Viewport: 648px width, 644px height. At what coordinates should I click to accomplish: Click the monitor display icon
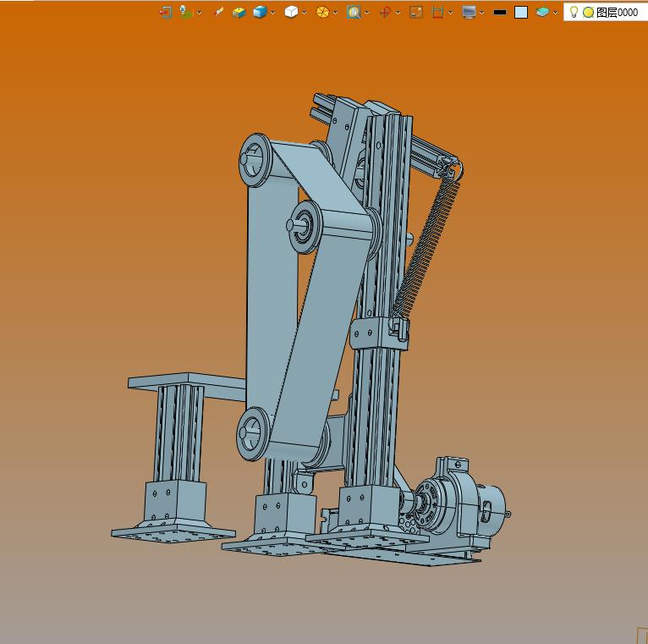click(x=469, y=12)
